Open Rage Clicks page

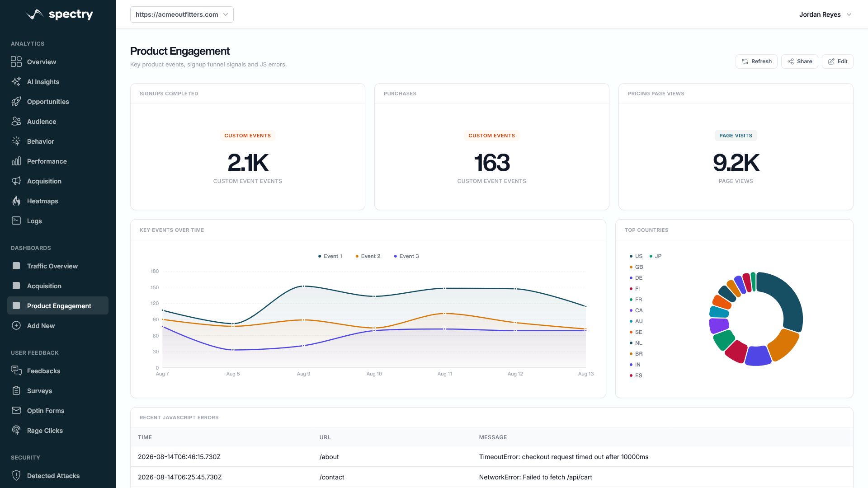click(x=58, y=431)
